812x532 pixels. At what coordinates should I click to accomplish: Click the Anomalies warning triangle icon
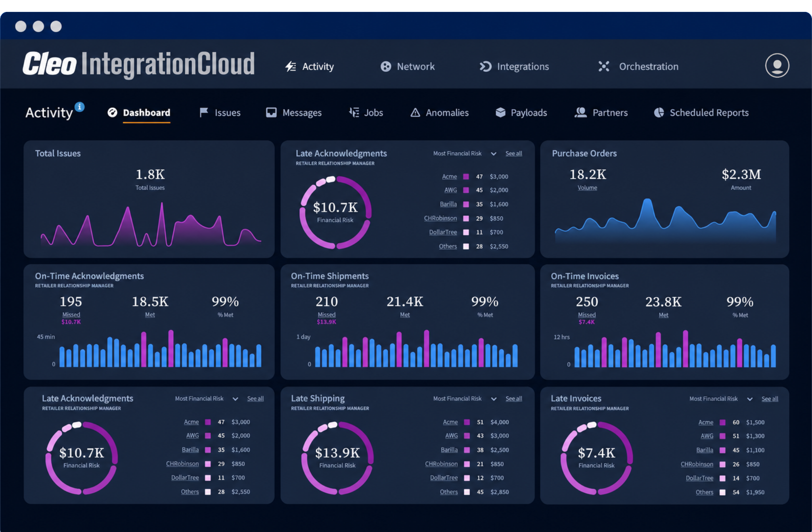click(x=415, y=113)
